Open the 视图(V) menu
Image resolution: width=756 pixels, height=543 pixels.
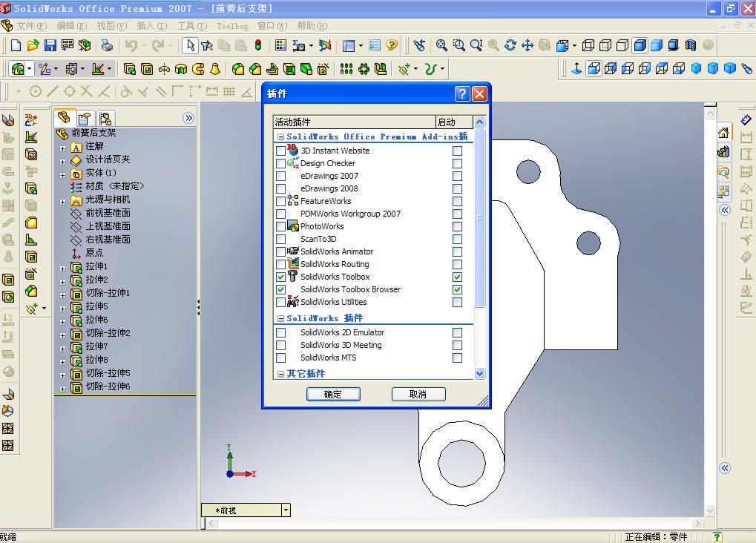(x=112, y=25)
